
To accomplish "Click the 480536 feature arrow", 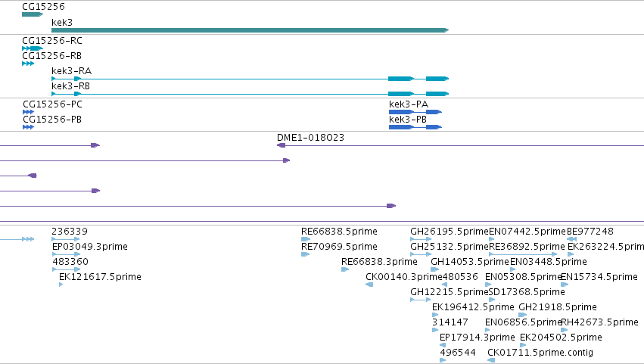I will tap(444, 285).
